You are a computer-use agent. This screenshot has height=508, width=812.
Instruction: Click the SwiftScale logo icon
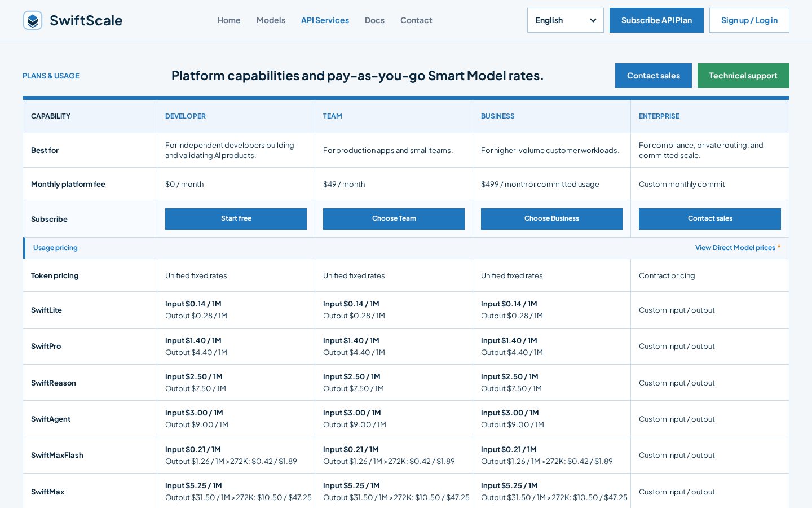pyautogui.click(x=33, y=20)
